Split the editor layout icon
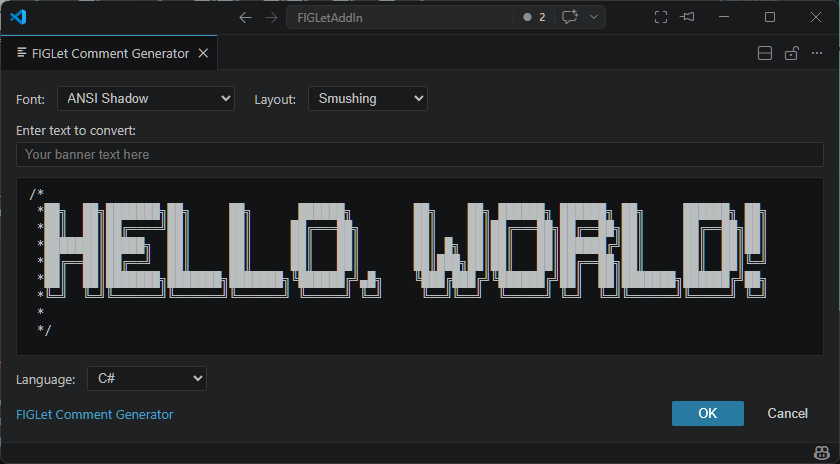 click(765, 53)
